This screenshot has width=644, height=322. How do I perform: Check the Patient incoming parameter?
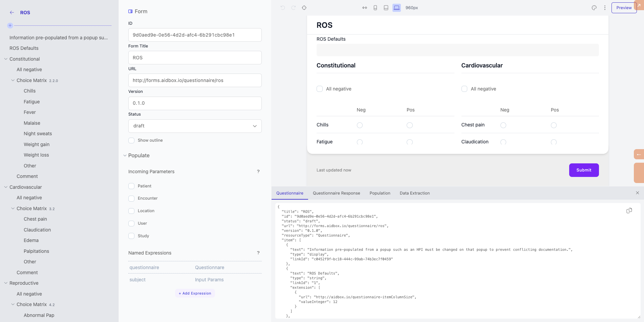click(x=131, y=186)
